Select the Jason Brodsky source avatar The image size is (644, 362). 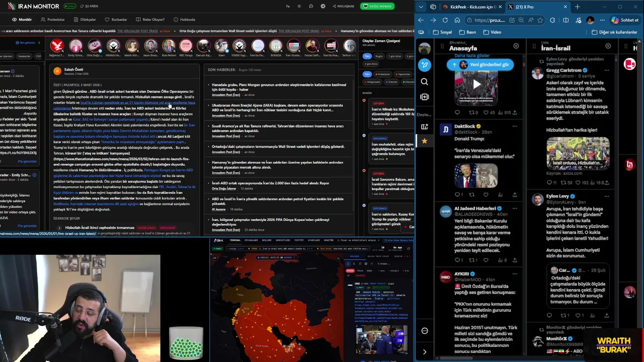coord(150,46)
